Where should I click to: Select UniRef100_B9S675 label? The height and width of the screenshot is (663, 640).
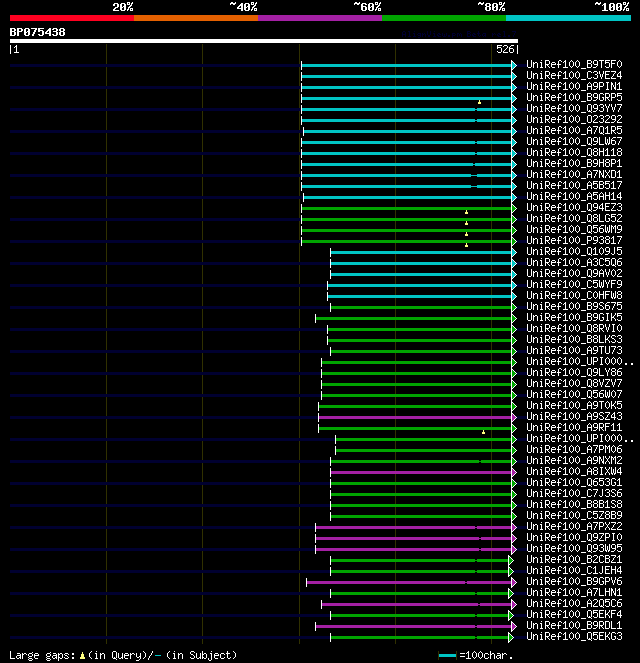click(x=574, y=306)
